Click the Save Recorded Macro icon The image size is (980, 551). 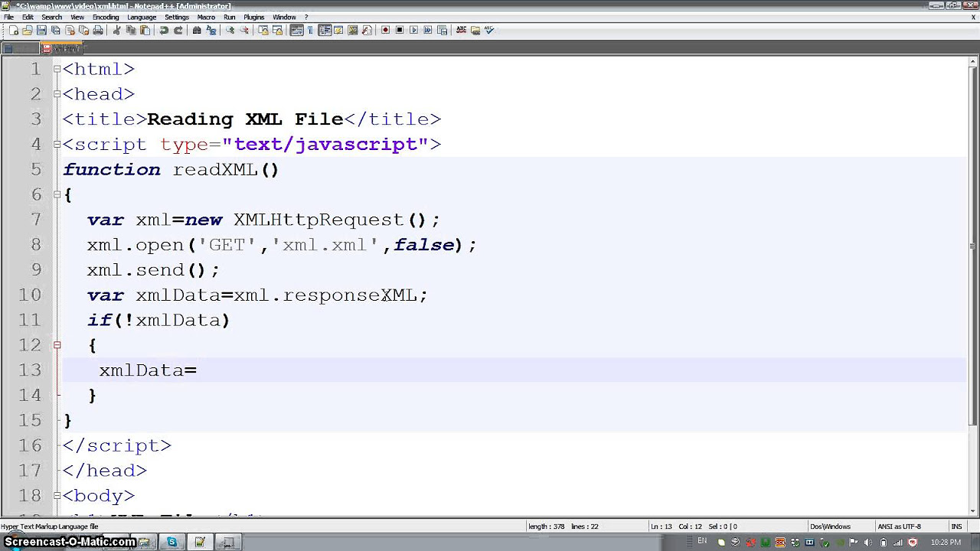point(442,31)
